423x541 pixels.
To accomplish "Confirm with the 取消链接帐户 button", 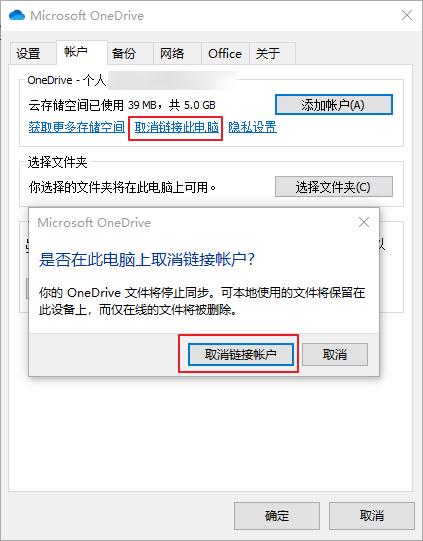I will click(241, 354).
